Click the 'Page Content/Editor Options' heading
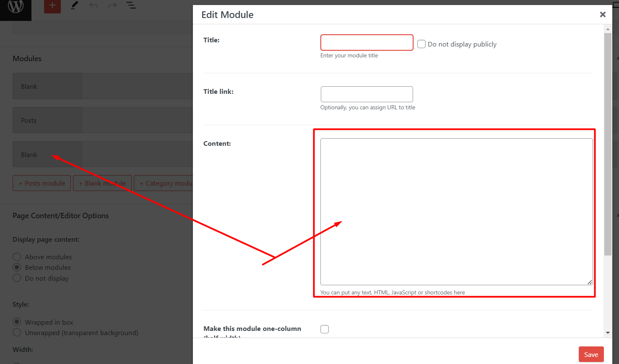The image size is (619, 364). coord(61,216)
